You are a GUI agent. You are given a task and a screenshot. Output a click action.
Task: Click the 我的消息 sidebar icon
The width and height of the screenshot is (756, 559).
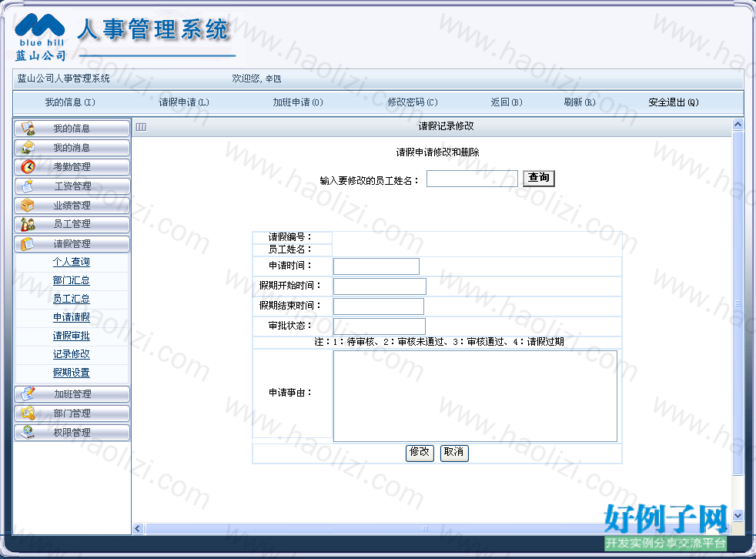[28, 148]
